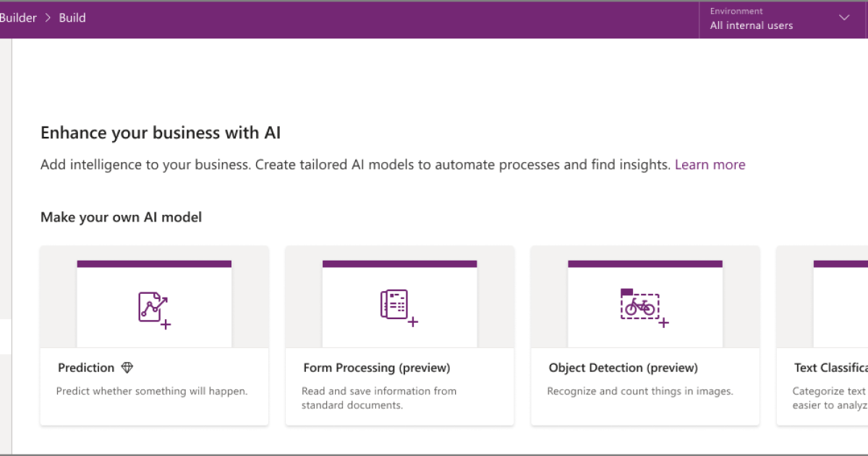
Task: Choose Form Processing (preview) title
Action: pyautogui.click(x=376, y=368)
